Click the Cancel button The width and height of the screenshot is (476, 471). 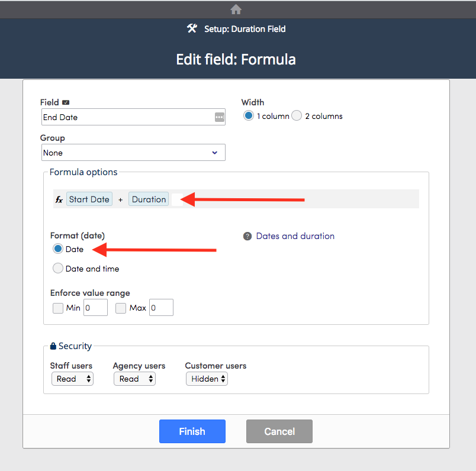pyautogui.click(x=279, y=431)
